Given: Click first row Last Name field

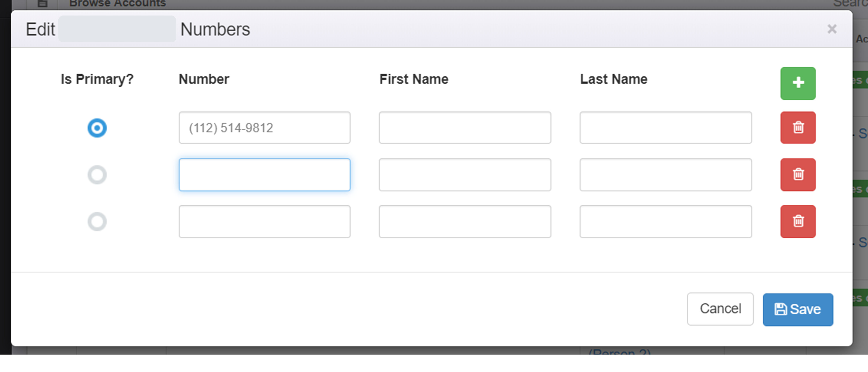Looking at the screenshot, I should (x=665, y=127).
